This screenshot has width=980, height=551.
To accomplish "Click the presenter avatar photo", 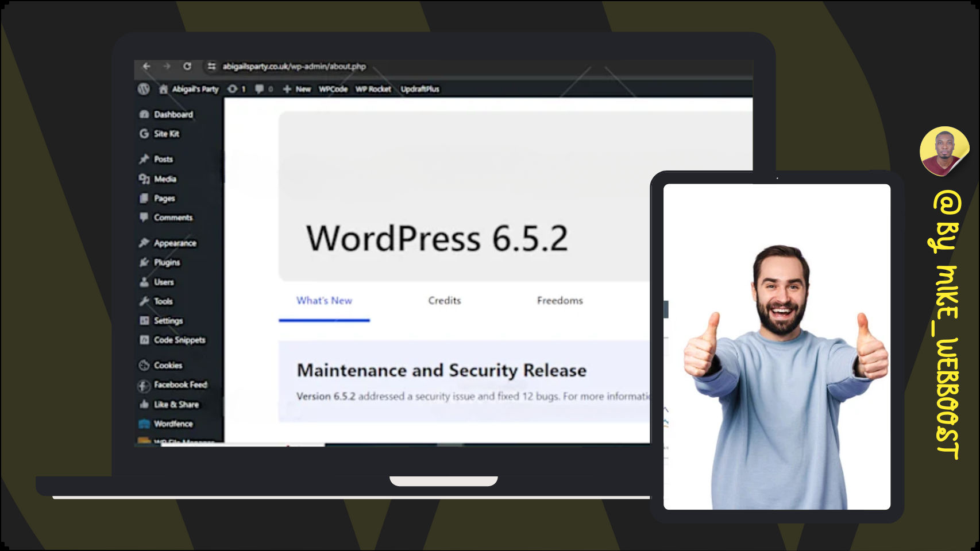I will pos(944,152).
